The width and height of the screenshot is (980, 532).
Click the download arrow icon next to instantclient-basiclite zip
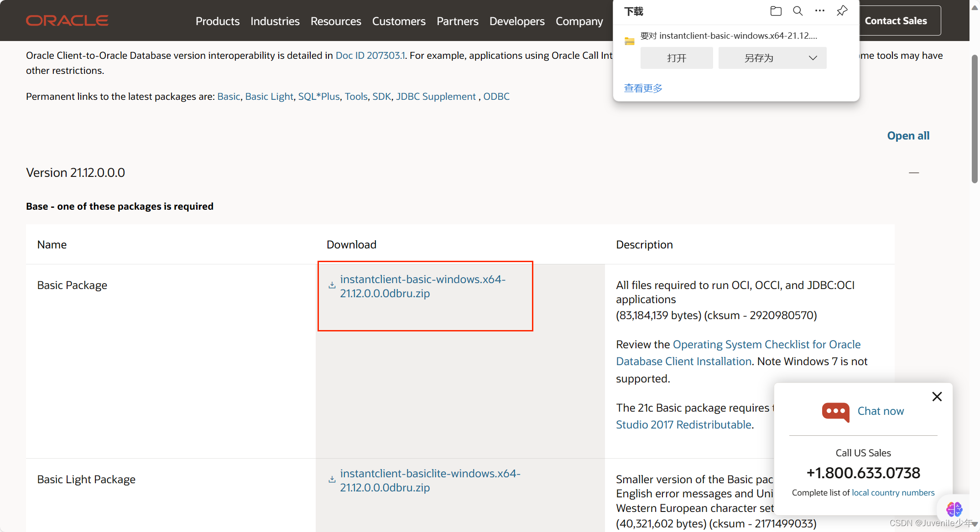pyautogui.click(x=332, y=480)
